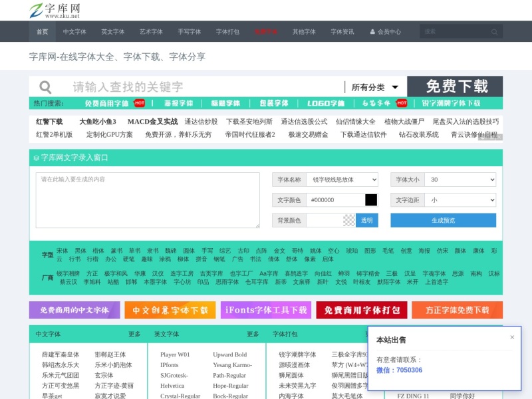Click the 标题字体 hot search link
532x399 pixels.
click(225, 103)
